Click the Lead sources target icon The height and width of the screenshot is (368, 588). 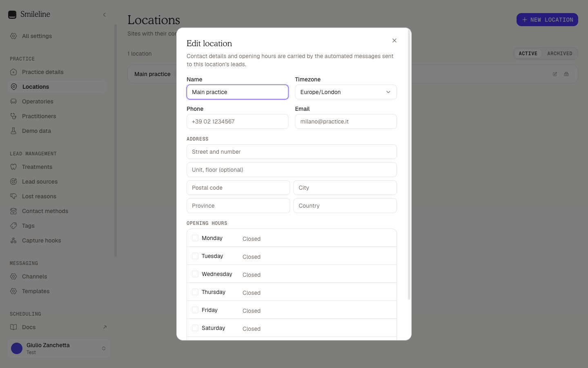pyautogui.click(x=13, y=182)
